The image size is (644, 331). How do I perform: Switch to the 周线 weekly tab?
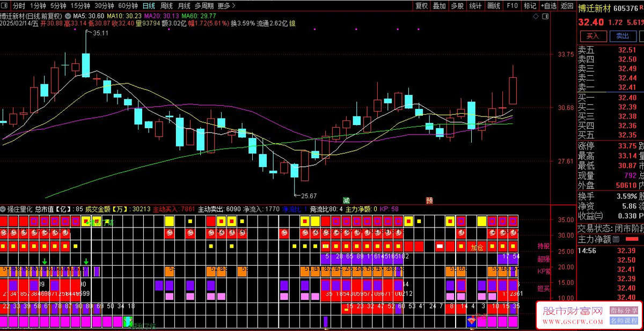tap(166, 6)
